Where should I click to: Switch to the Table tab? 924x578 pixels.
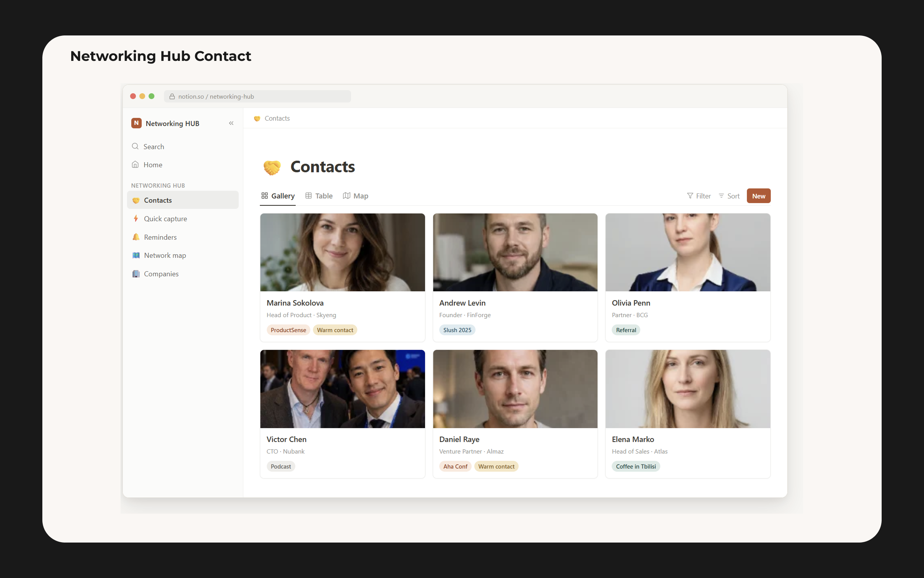pyautogui.click(x=319, y=196)
